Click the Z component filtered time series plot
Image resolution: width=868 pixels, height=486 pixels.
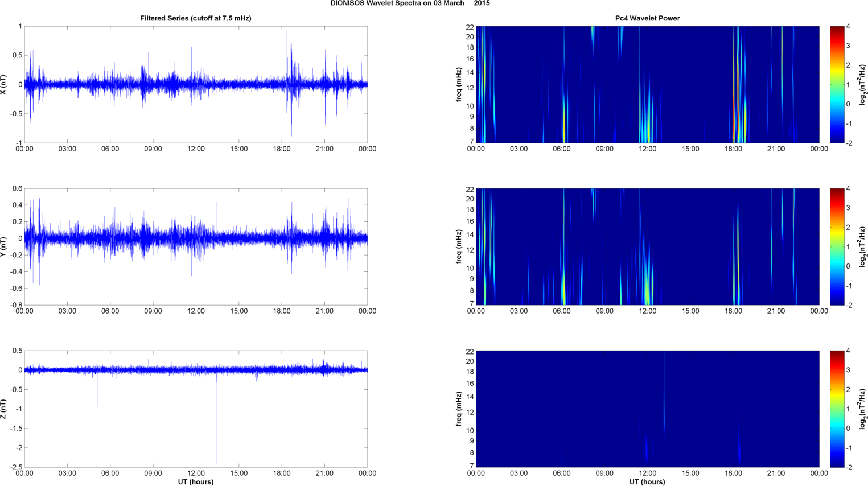[196, 409]
